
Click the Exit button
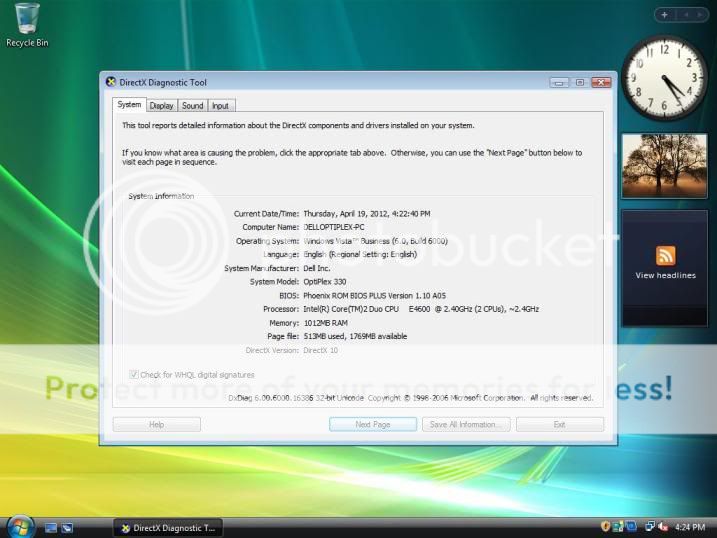click(x=560, y=424)
